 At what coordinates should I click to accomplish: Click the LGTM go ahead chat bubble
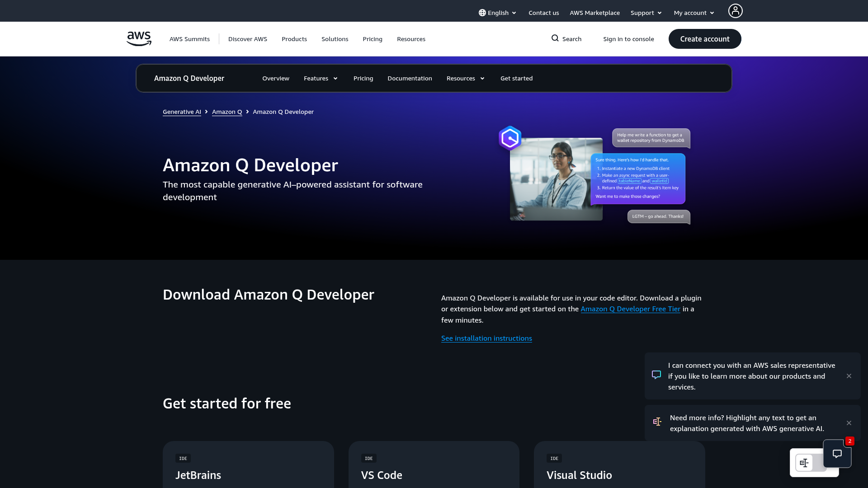658,216
